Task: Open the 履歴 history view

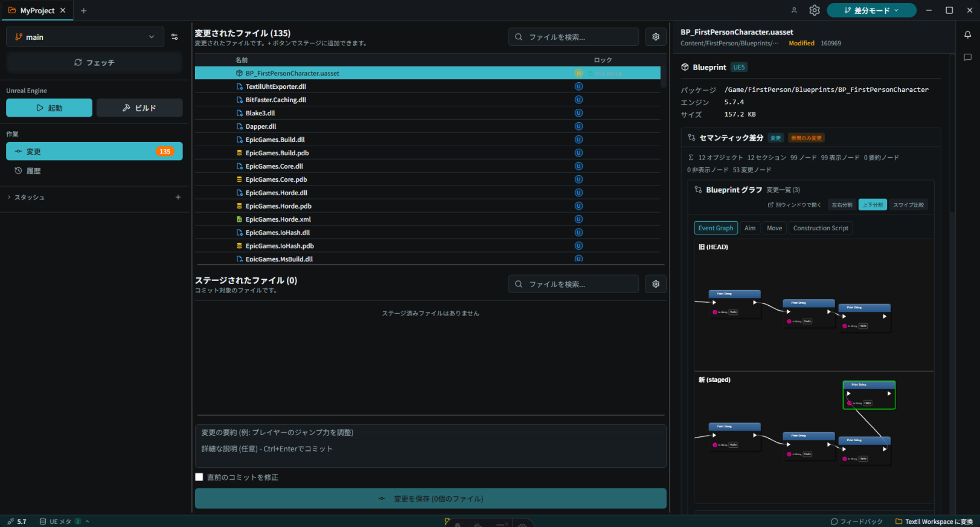Action: 94,171
